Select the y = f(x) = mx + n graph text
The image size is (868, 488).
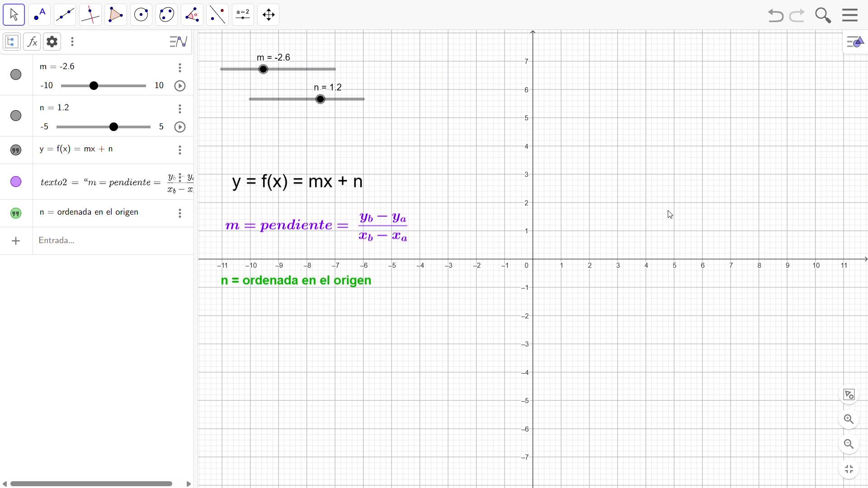pyautogui.click(x=297, y=182)
